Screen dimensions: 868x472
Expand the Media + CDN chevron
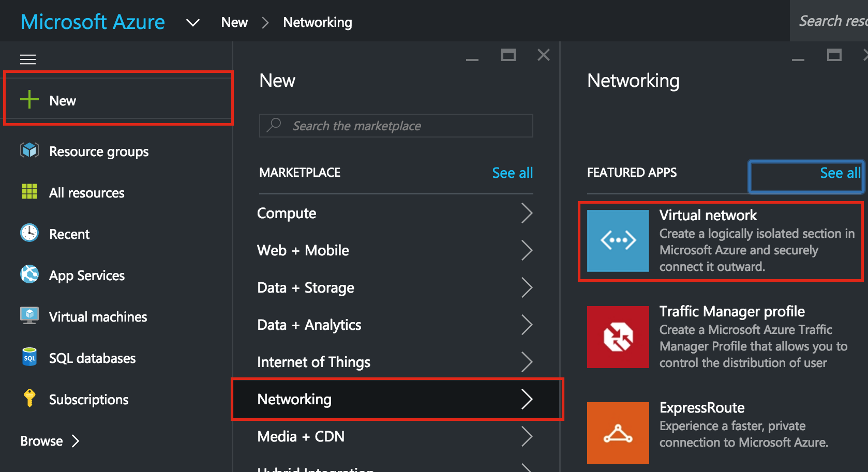point(527,436)
